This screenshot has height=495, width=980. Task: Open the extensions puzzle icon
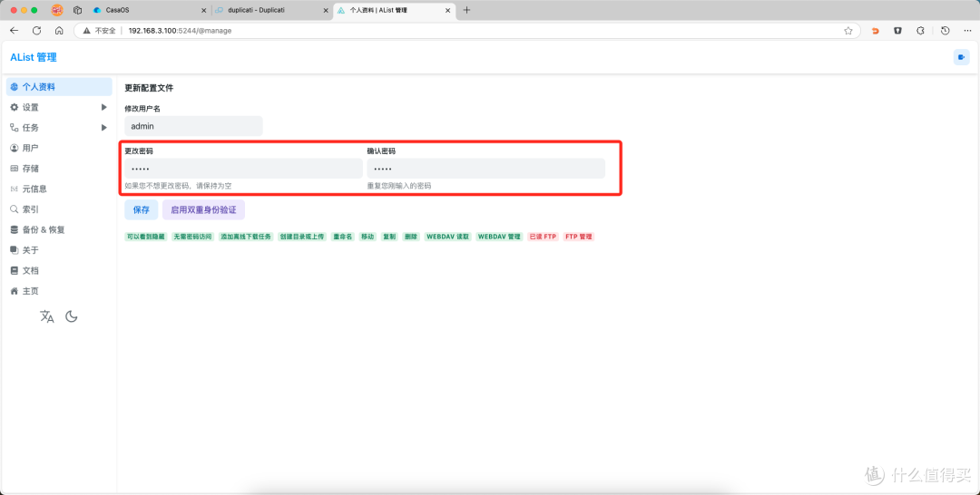[x=920, y=31]
